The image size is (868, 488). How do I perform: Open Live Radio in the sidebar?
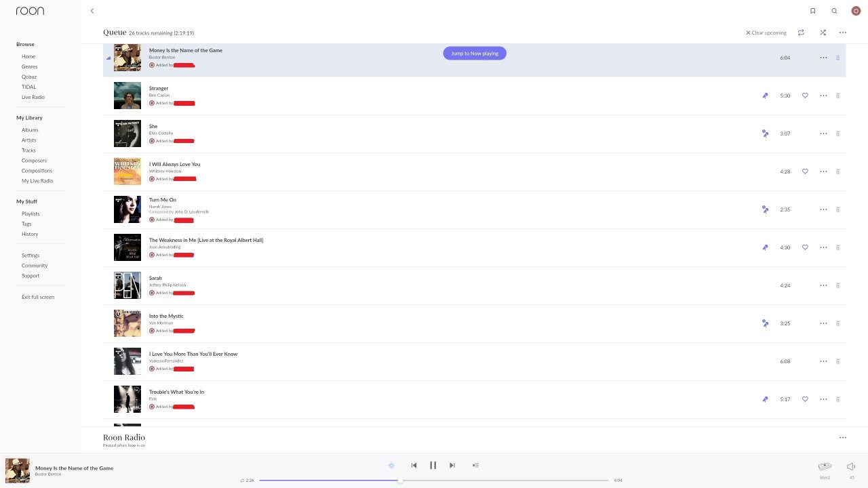33,97
